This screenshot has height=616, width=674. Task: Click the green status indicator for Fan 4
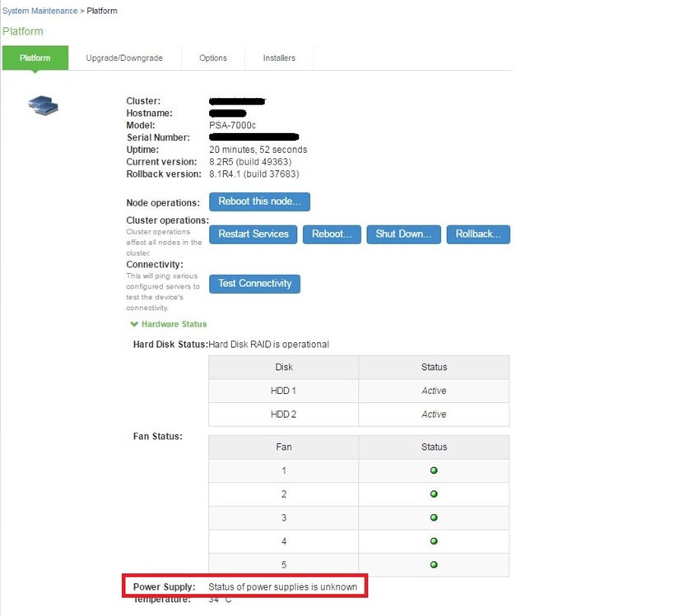pos(434,541)
